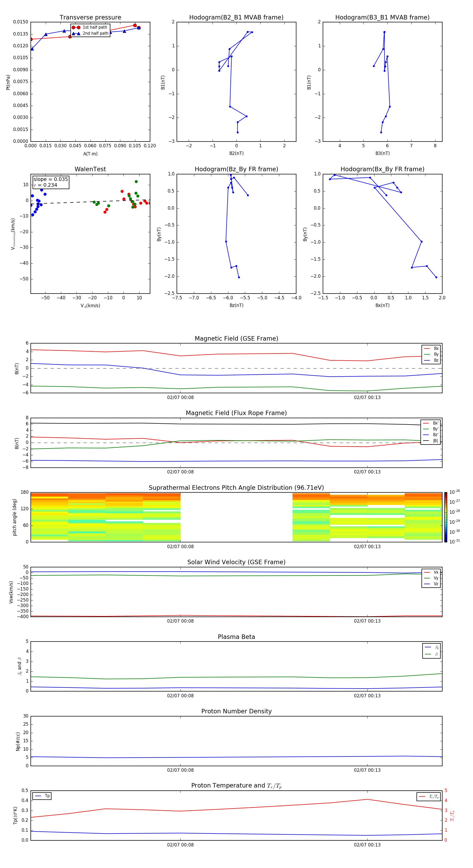Viewport: 473px width, 868px height.
Task: Click the Pt(nPa) y-axis label
Action: (x=8, y=82)
